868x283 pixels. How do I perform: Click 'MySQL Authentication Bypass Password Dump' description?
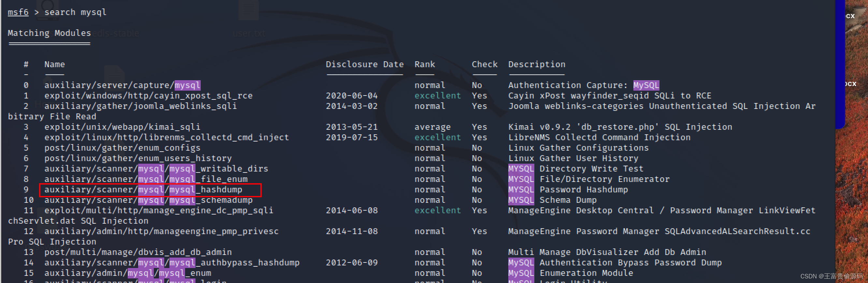point(615,263)
